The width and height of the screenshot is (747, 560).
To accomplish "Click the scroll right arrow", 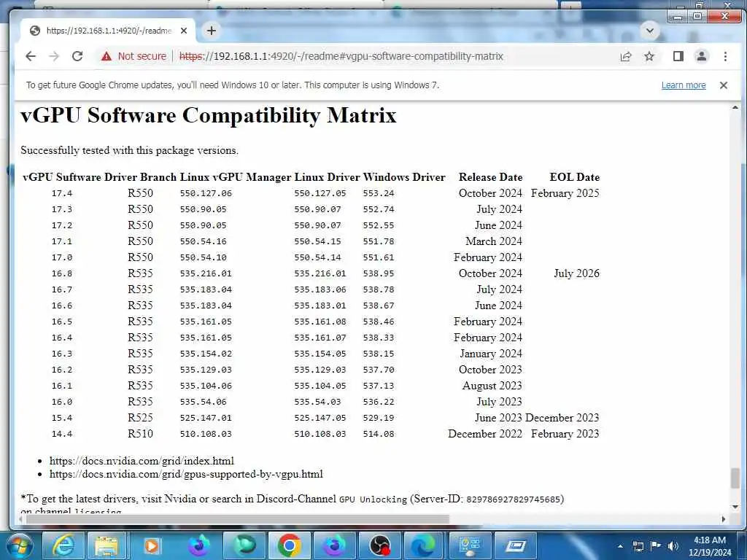I will (x=723, y=519).
